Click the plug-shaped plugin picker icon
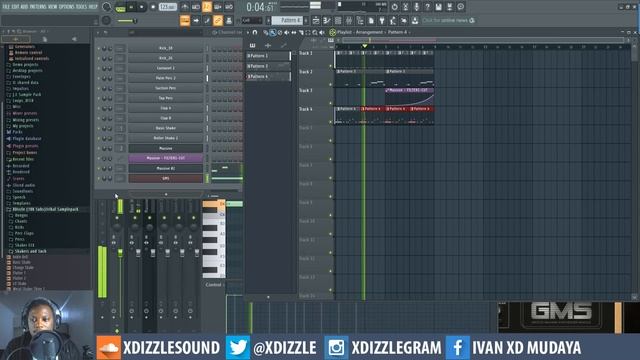 [382, 20]
